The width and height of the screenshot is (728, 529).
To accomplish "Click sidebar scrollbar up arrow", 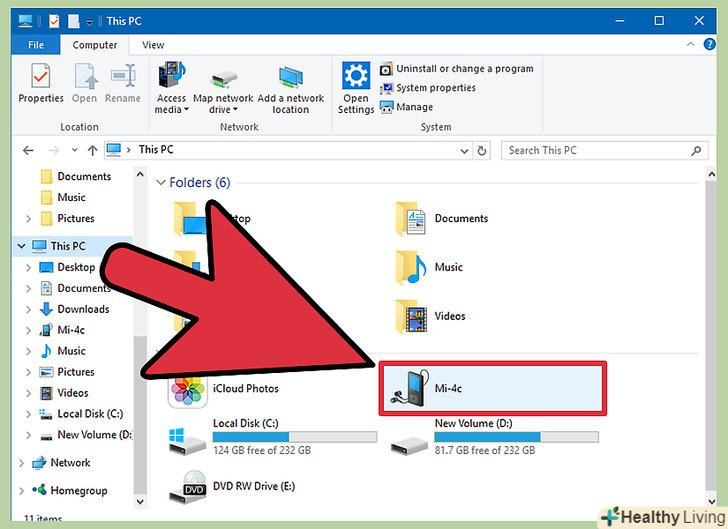I will point(140,174).
